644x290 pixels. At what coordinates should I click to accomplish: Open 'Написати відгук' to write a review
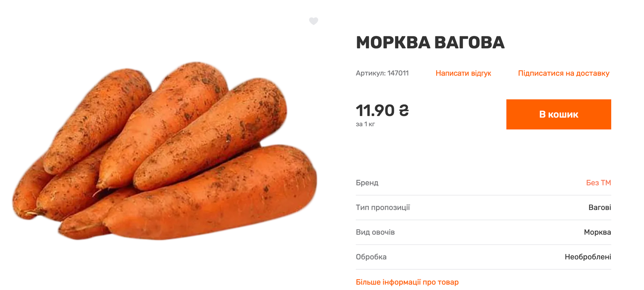(464, 73)
